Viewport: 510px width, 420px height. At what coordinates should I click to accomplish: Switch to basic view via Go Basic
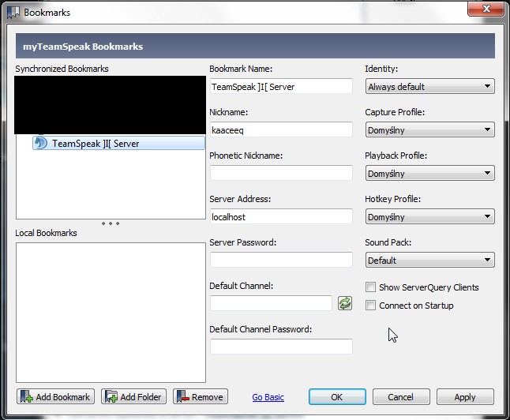pyautogui.click(x=268, y=397)
